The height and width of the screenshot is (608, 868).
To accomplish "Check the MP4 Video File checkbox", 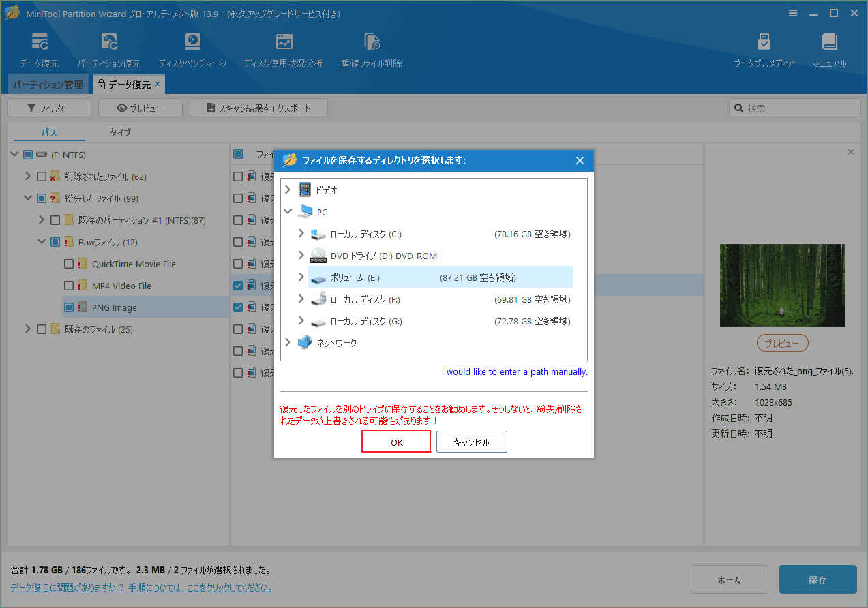I will (69, 286).
